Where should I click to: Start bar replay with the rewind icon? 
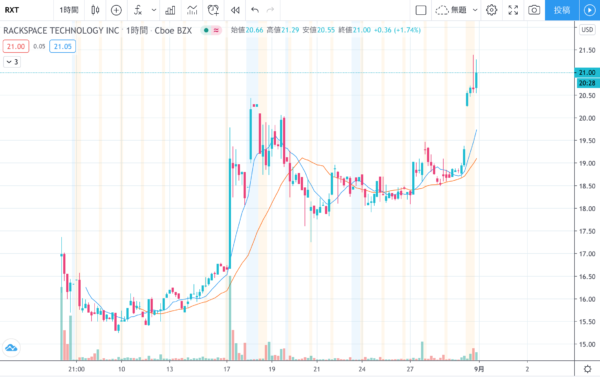point(235,10)
